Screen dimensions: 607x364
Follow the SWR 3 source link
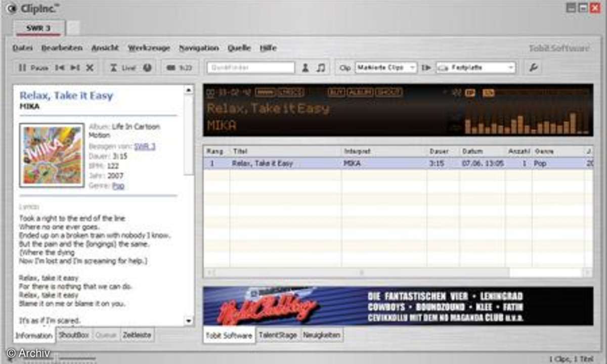pyautogui.click(x=145, y=147)
